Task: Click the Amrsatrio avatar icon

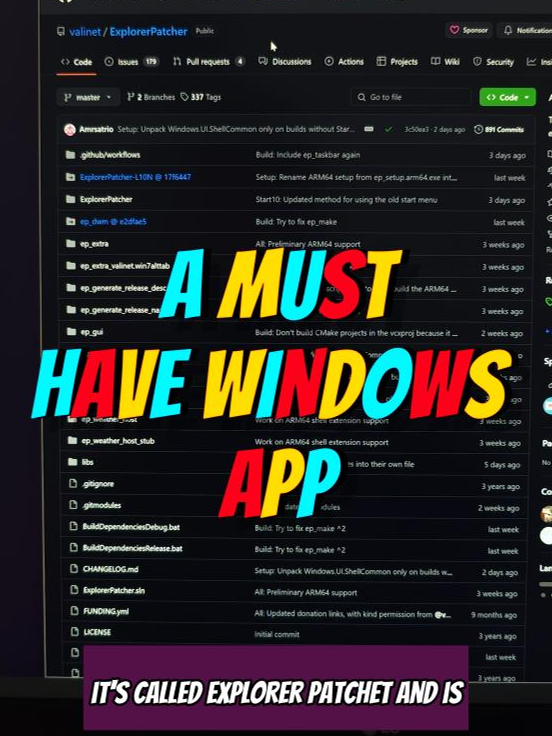Action: coord(70,130)
